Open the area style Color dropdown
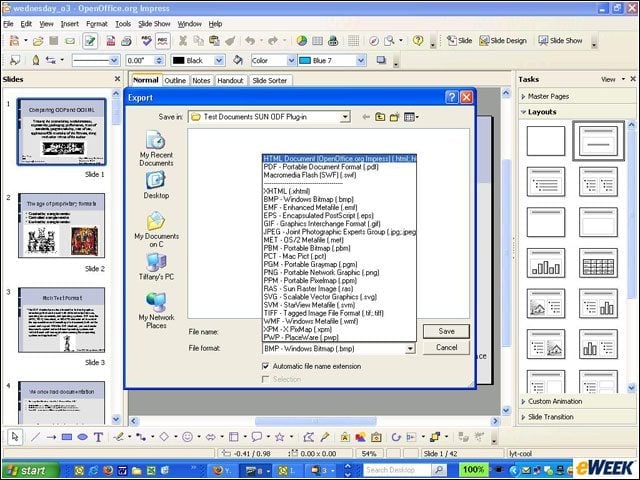The width and height of the screenshot is (640, 480). (291, 60)
